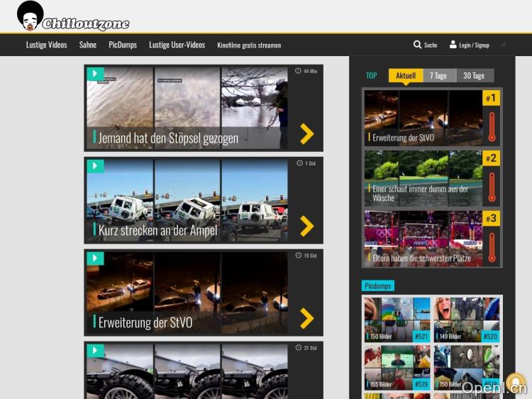
Task: Click the user profile icon beside Login
Action: (x=453, y=45)
